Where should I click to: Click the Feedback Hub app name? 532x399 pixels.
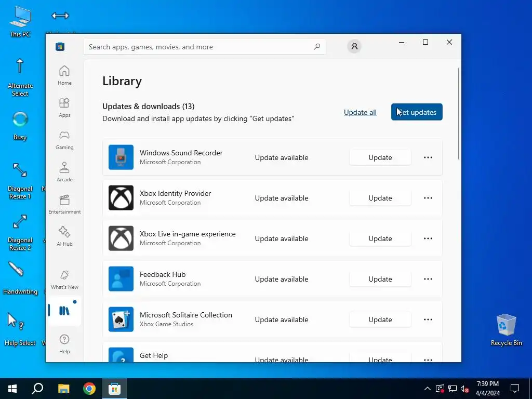tap(163, 274)
